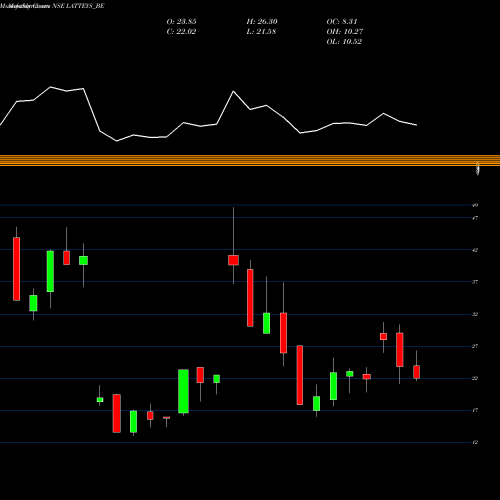Image resolution: width=500 pixels, height=500 pixels.
Task: Click the OL: 10.52 readout
Action: pos(344,42)
